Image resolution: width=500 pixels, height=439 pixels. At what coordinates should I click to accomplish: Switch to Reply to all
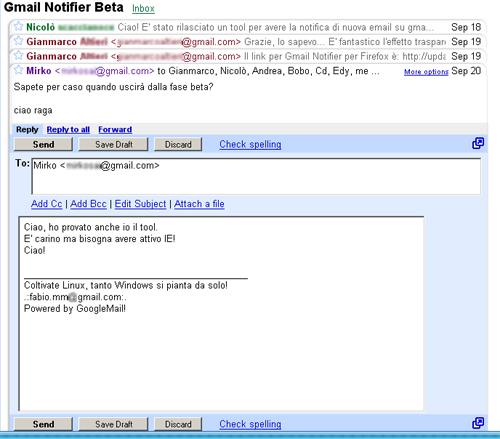[x=68, y=130]
